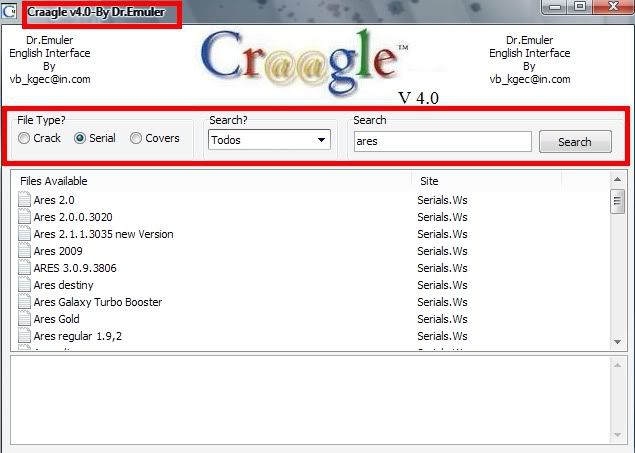Click the file icon beside Ares 2.0
This screenshot has height=453, width=635.
[24, 200]
